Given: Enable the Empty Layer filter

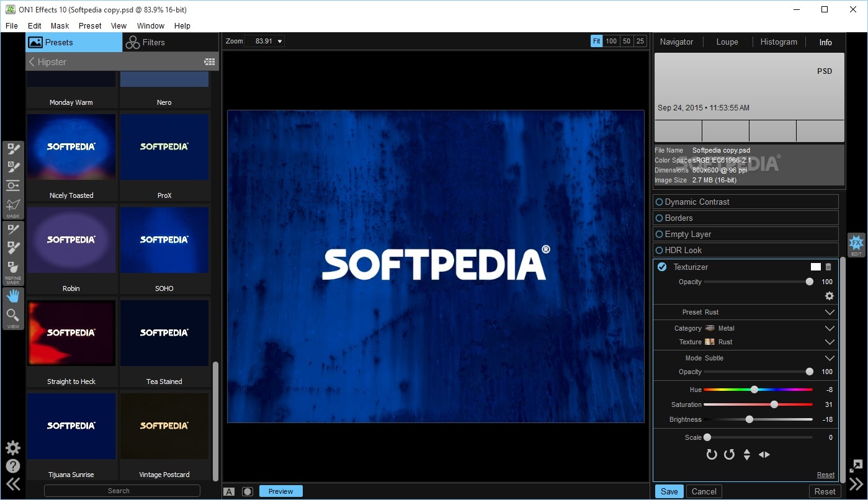Looking at the screenshot, I should 660,234.
